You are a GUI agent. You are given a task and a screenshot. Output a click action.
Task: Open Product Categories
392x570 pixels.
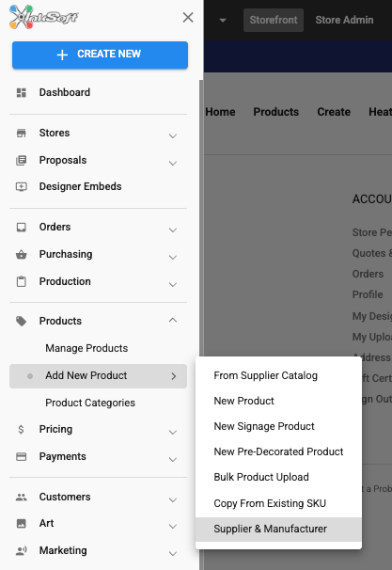coord(90,403)
